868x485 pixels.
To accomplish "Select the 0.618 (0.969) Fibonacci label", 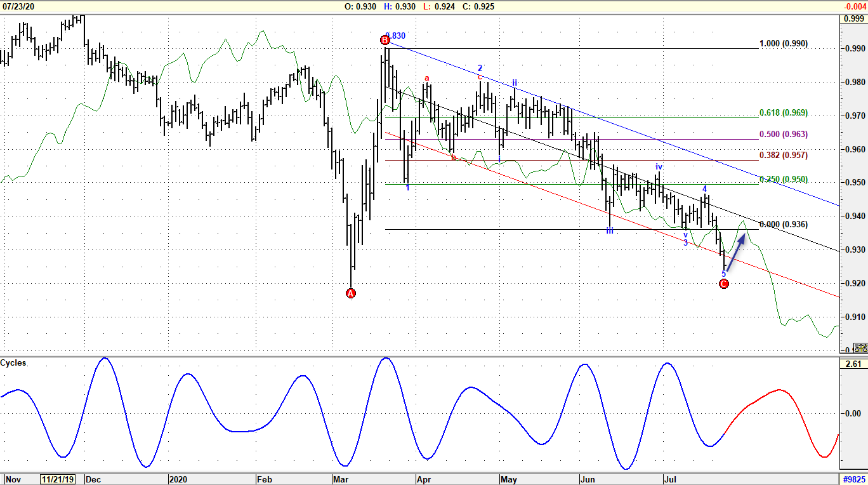I will tap(784, 113).
